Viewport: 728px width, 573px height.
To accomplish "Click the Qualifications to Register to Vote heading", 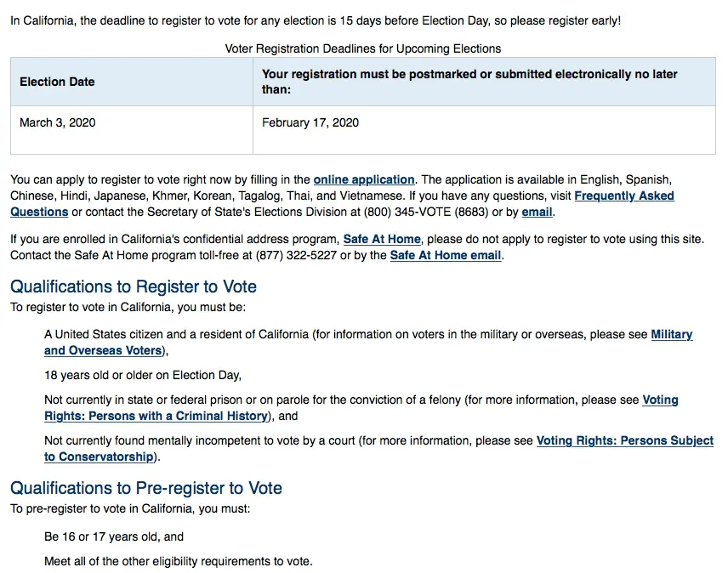I will 134,286.
